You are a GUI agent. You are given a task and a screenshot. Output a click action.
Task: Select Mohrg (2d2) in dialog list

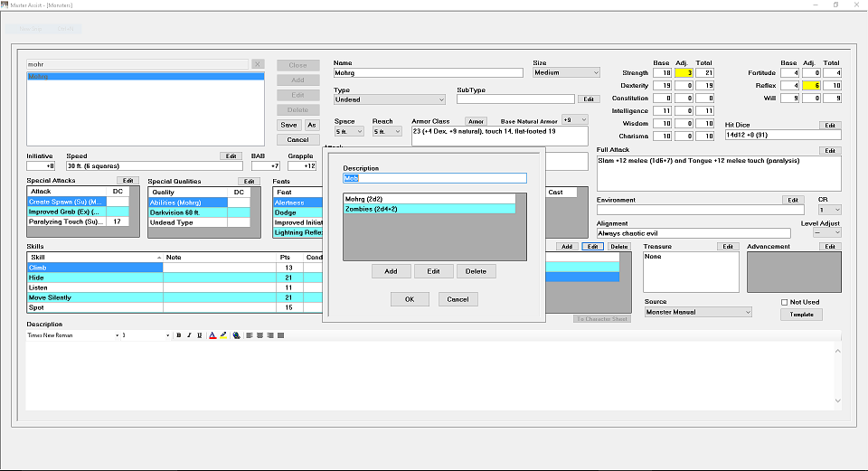pyautogui.click(x=429, y=199)
